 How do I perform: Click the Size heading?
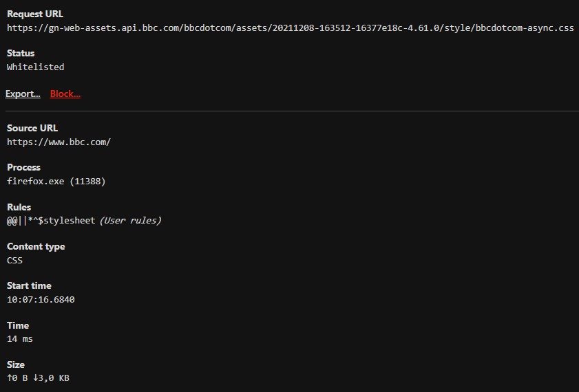16,364
